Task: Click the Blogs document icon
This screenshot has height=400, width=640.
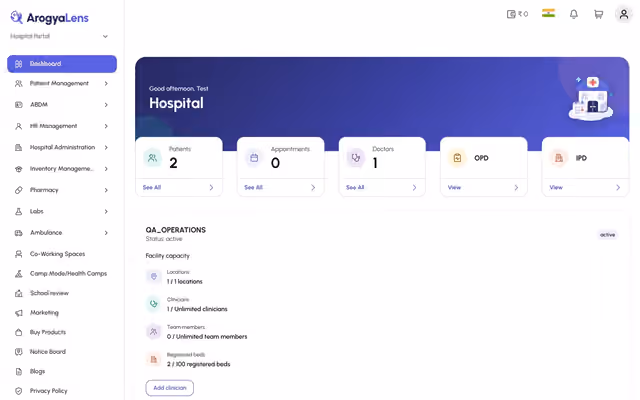Action: click(19, 371)
